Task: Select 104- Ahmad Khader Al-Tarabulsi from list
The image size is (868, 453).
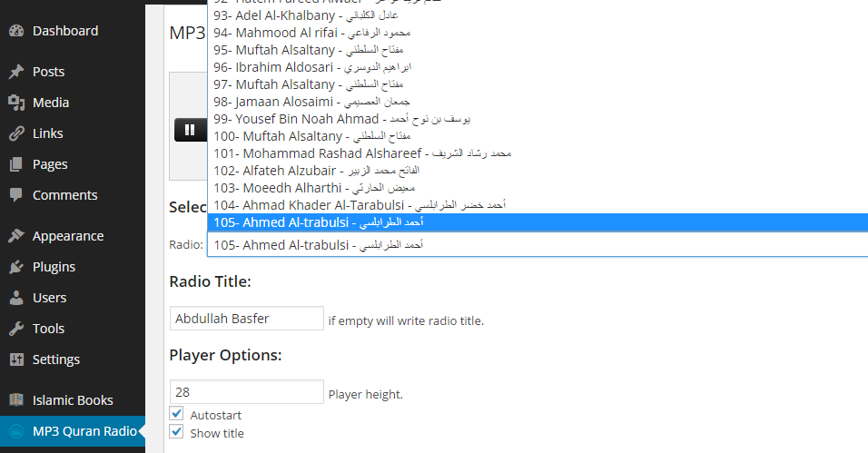Action: coord(538,205)
